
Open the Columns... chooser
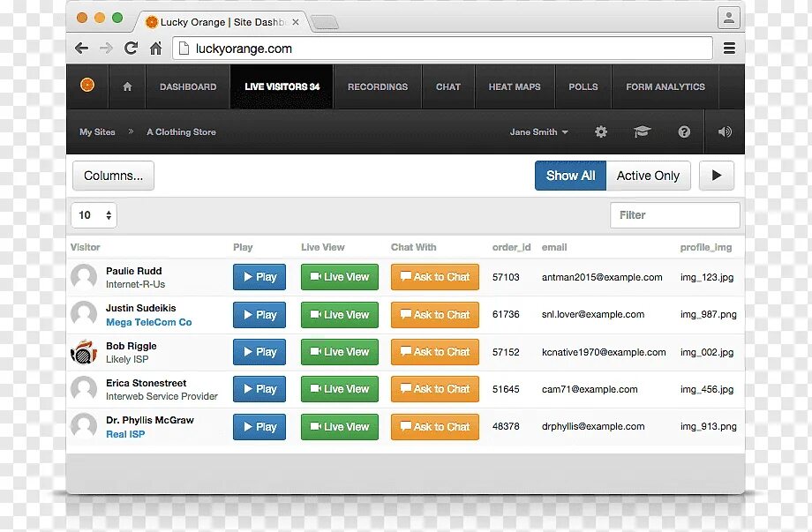[x=113, y=176]
